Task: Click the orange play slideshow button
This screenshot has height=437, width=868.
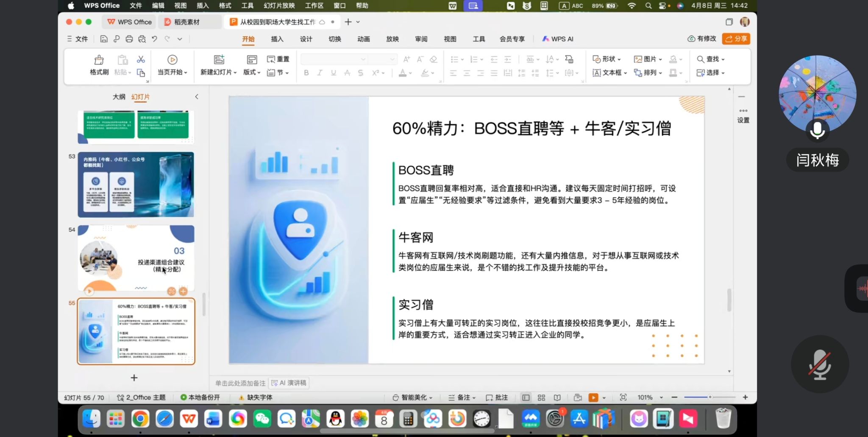Action: (x=593, y=398)
